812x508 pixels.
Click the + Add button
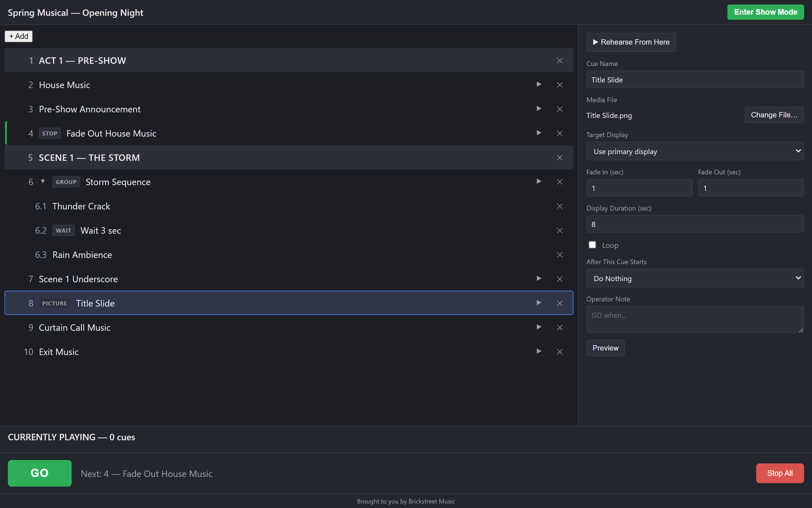(x=18, y=36)
